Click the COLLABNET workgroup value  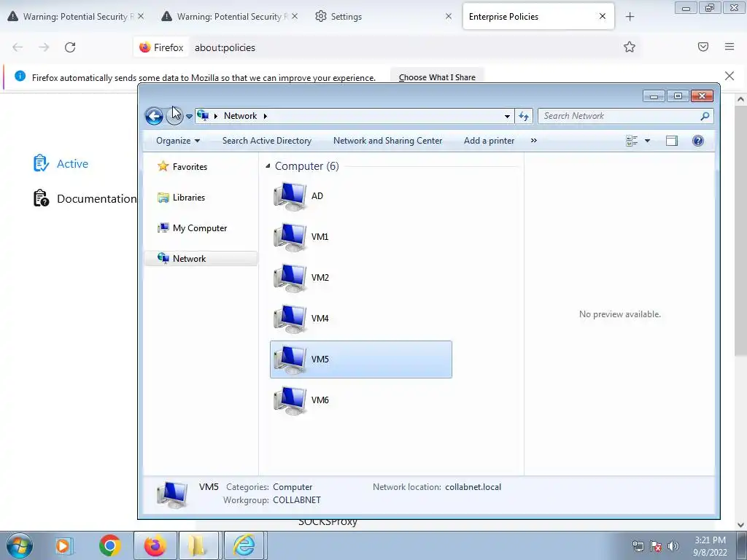[297, 500]
